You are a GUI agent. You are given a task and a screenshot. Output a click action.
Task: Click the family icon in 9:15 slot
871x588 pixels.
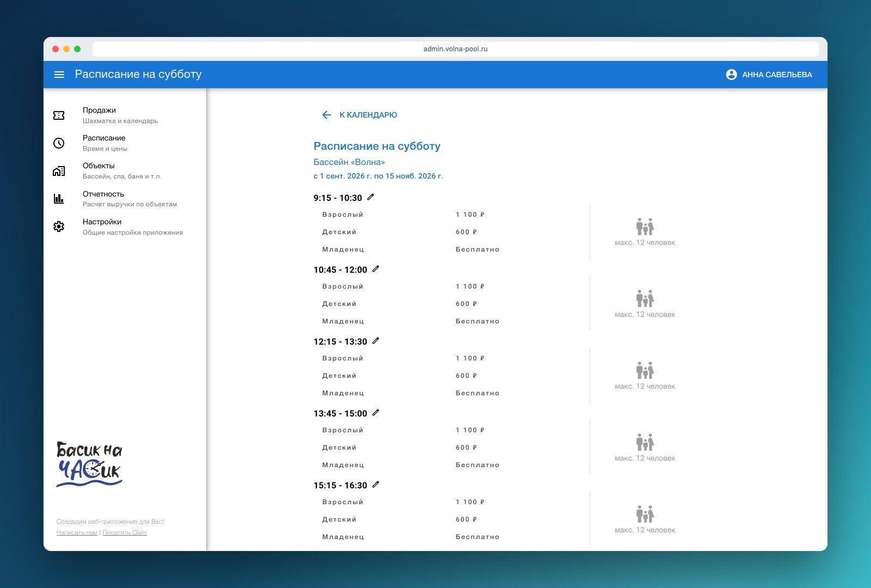coord(645,226)
